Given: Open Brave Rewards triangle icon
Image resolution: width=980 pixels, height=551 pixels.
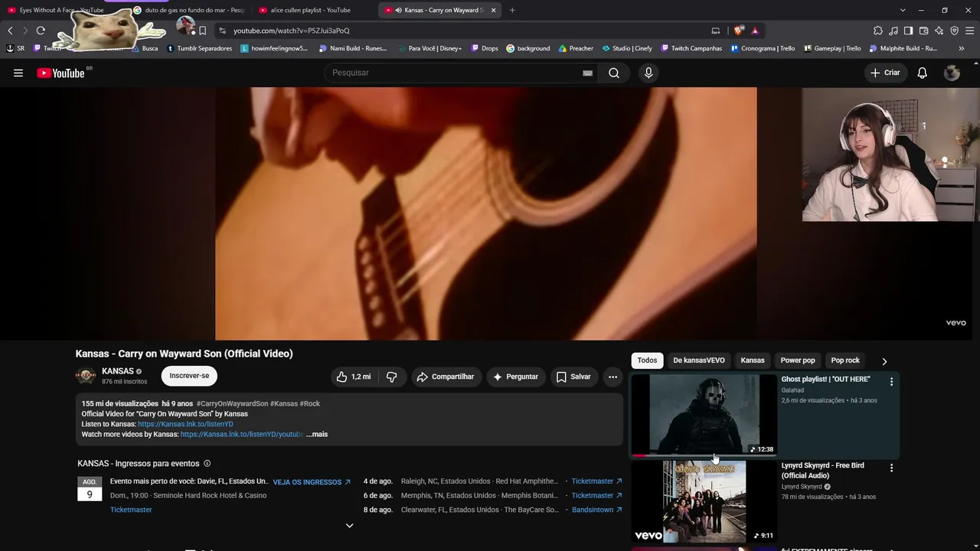Looking at the screenshot, I should [755, 31].
